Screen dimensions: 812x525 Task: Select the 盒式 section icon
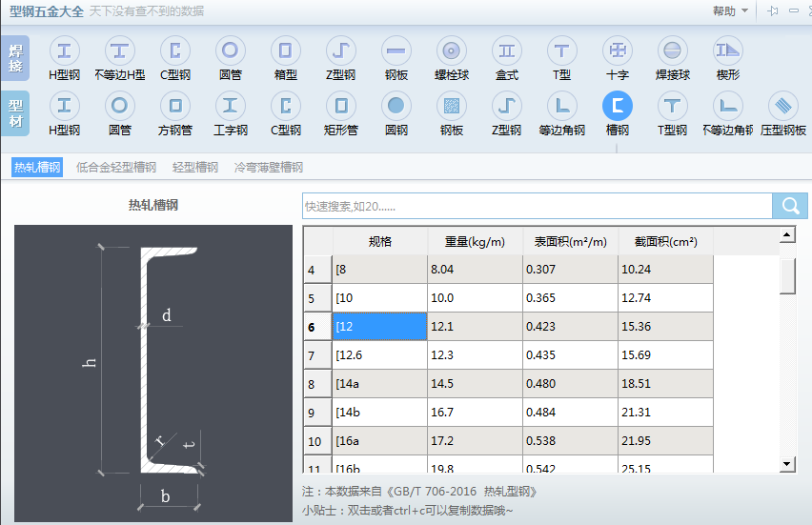[x=506, y=50]
